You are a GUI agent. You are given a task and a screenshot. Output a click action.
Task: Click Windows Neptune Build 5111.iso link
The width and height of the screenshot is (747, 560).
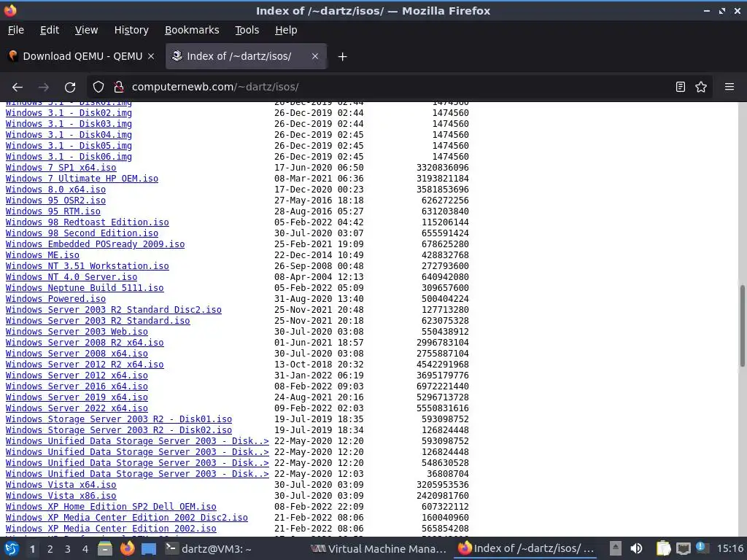[x=85, y=288]
